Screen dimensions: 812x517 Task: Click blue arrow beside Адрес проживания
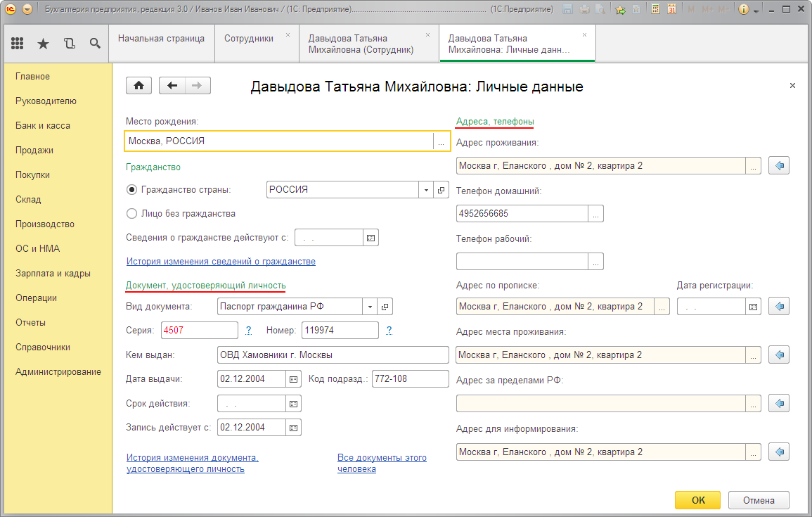pyautogui.click(x=779, y=166)
